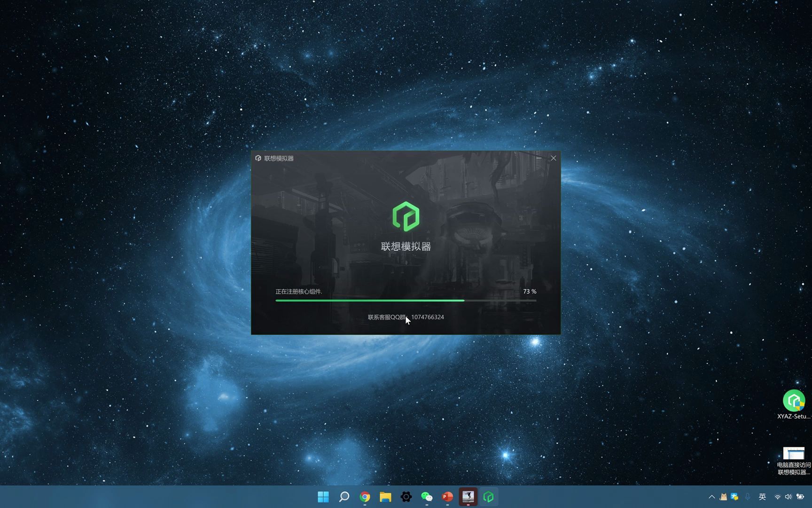Click the installer running-app taskbar icon

(x=468, y=497)
